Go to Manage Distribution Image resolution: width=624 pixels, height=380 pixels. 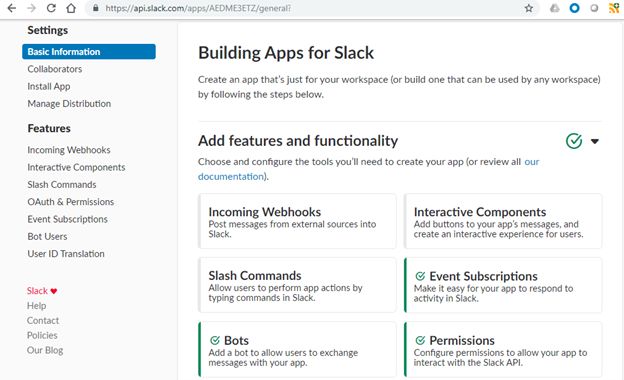tap(69, 103)
